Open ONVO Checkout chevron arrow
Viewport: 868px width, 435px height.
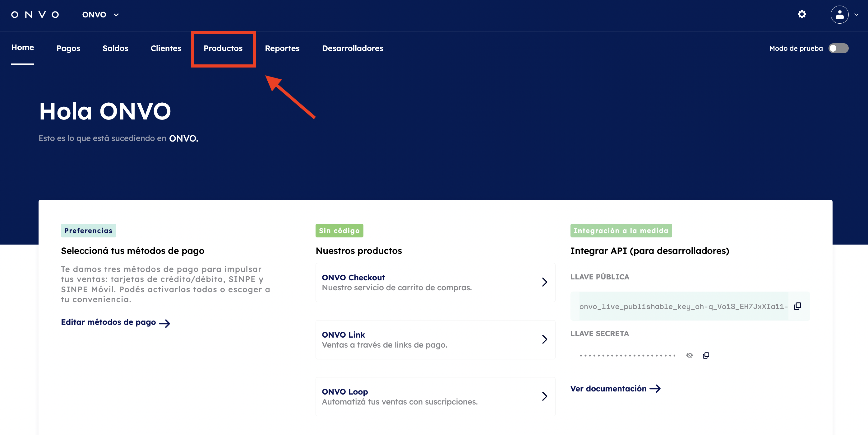[545, 282]
